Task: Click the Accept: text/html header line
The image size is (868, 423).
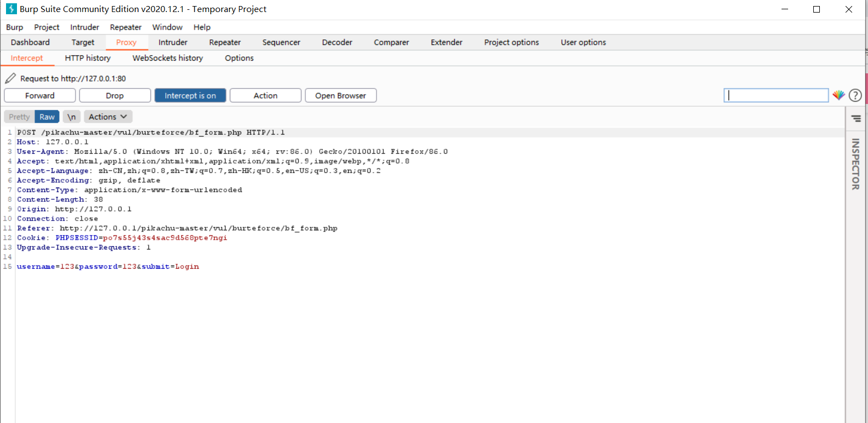Action: [x=213, y=161]
